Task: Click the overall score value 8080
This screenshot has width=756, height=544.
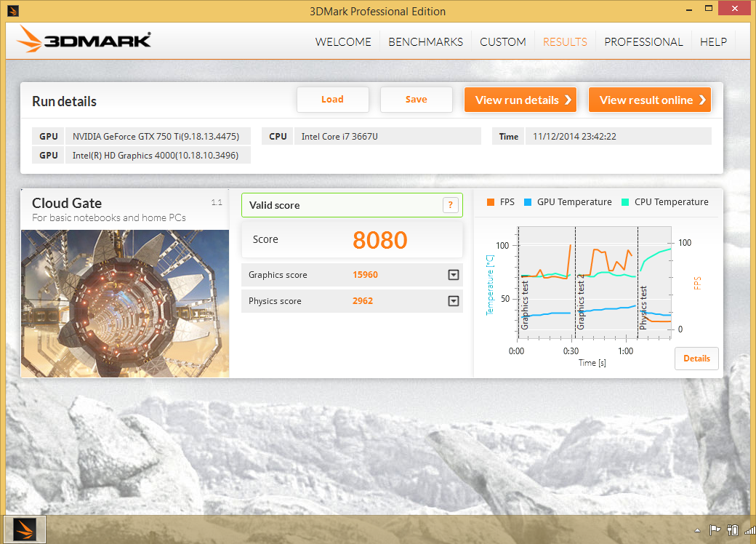Action: [x=380, y=240]
